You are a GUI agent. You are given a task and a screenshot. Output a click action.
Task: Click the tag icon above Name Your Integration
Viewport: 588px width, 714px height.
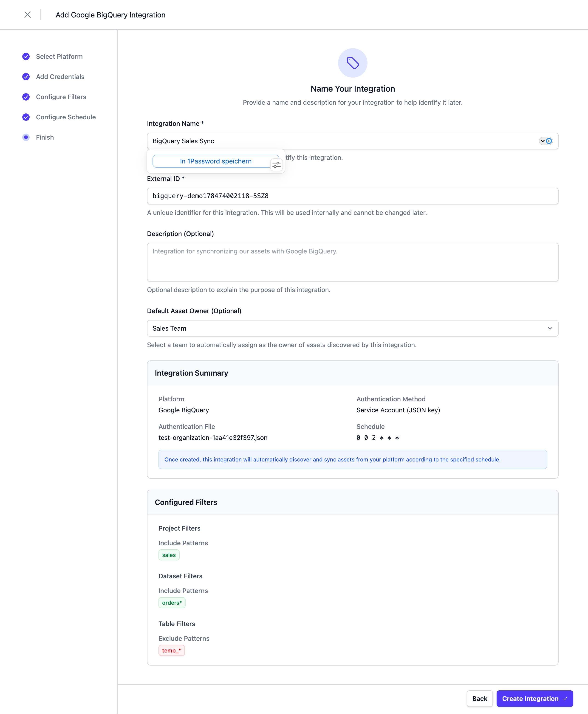point(353,63)
